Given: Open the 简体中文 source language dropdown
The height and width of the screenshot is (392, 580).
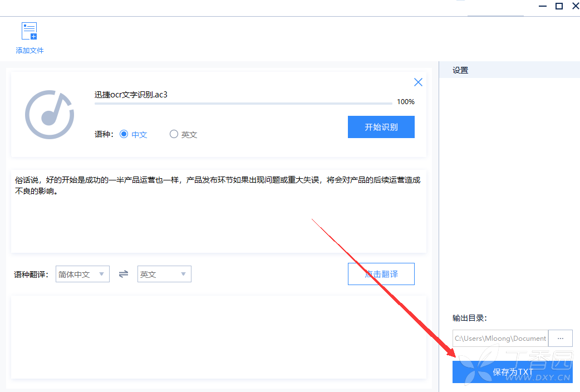Looking at the screenshot, I should (82, 274).
